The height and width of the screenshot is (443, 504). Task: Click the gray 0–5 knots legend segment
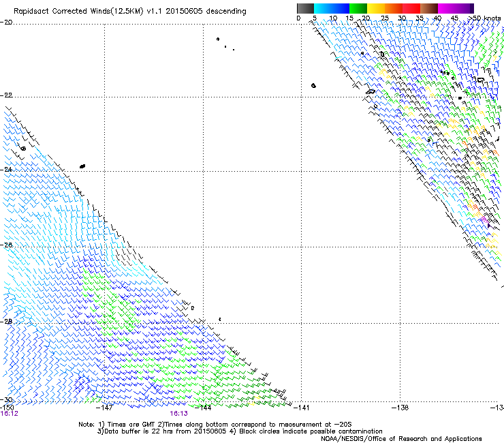click(x=305, y=8)
